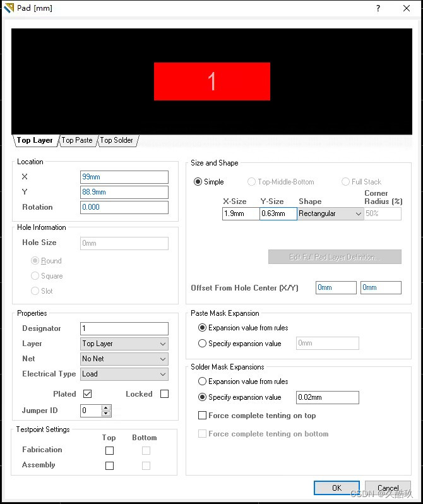
Task: Click the red pad preview rectangle
Action: 212,81
